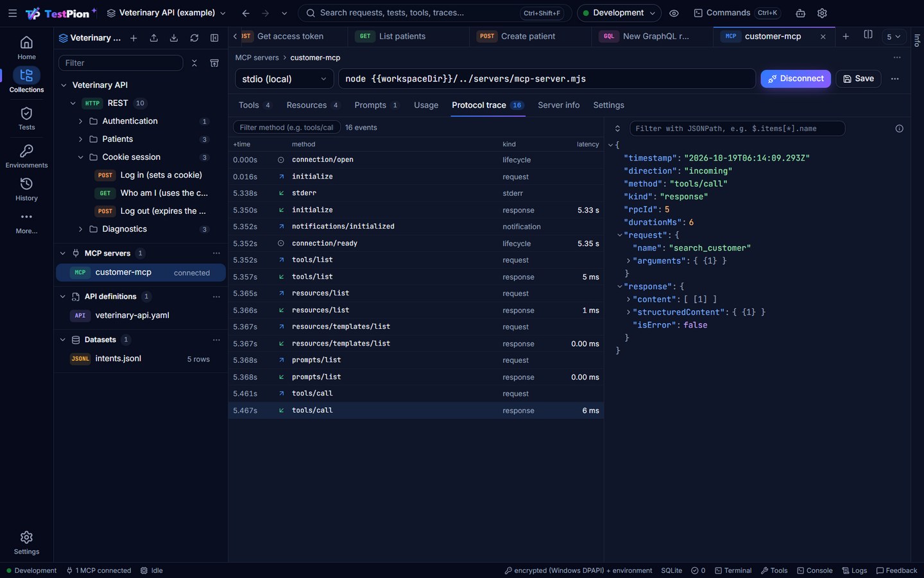Click the add new item plus icon in collections panel
Screen dimensions: 924x578
133,38
